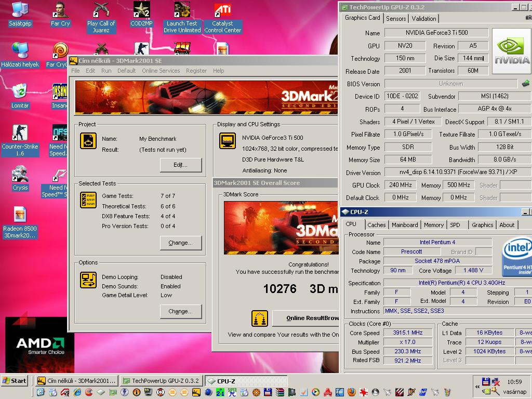Click Change... button under Selected Tests
The height and width of the screenshot is (399, 532).
click(181, 243)
